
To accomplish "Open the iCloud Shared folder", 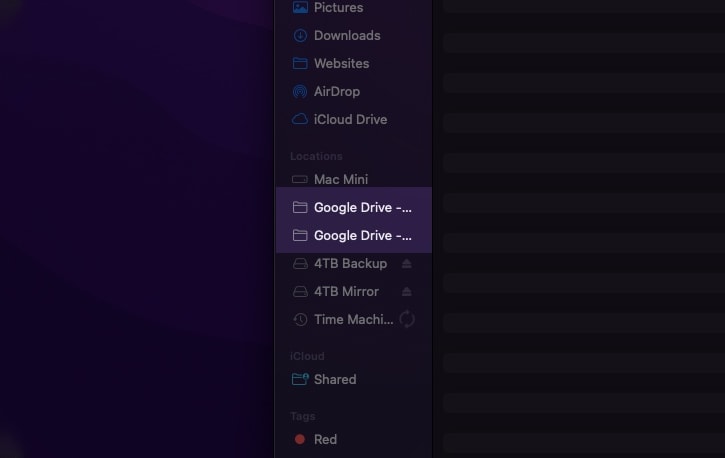I will coord(354,379).
